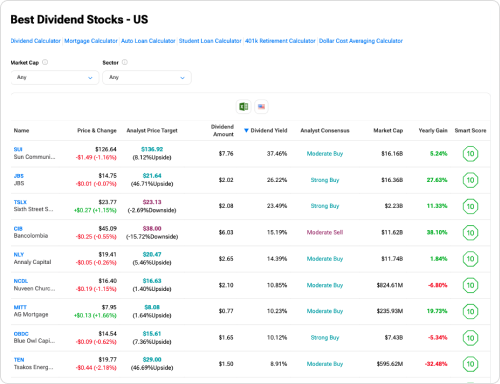Click TEN Smart Score 10 badge

470,364
